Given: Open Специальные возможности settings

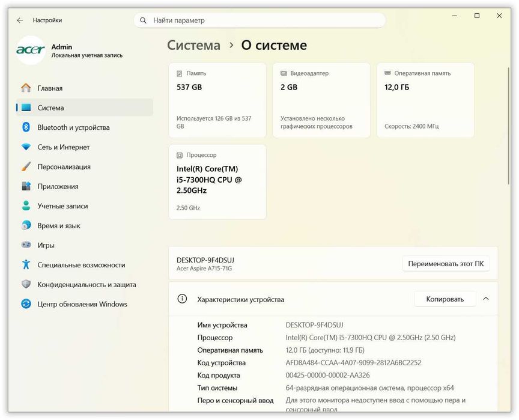Looking at the screenshot, I should click(85, 264).
